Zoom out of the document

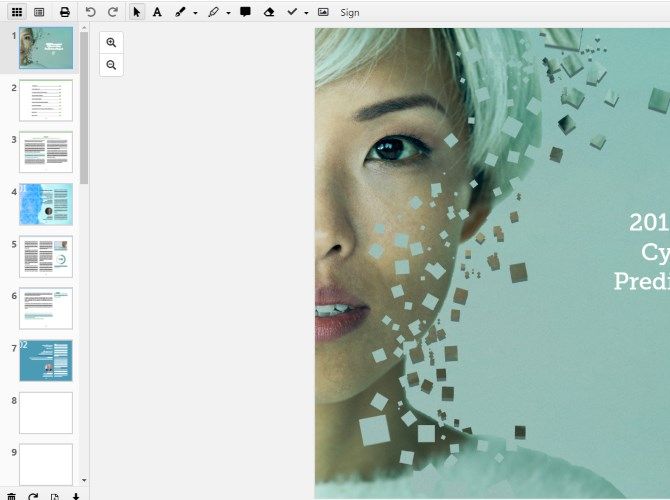111,65
